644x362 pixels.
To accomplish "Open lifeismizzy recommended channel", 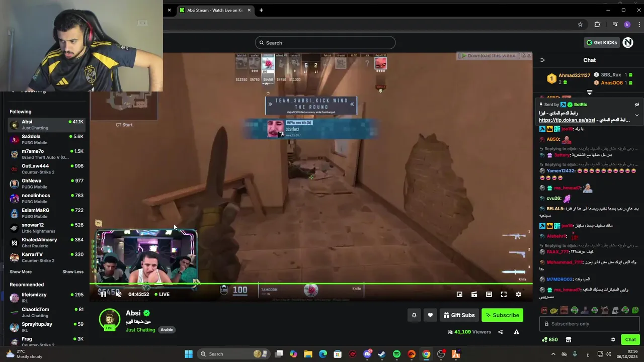I will click(x=46, y=298).
